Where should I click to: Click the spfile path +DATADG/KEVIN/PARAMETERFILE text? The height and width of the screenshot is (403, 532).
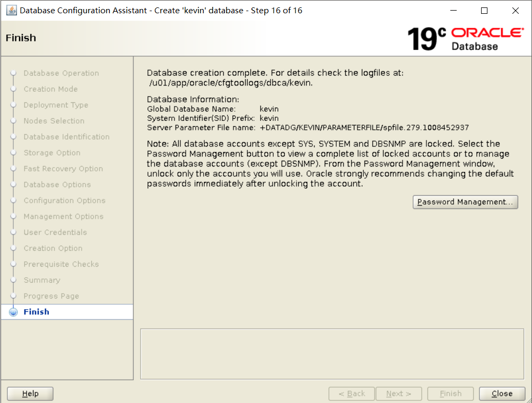pos(364,128)
